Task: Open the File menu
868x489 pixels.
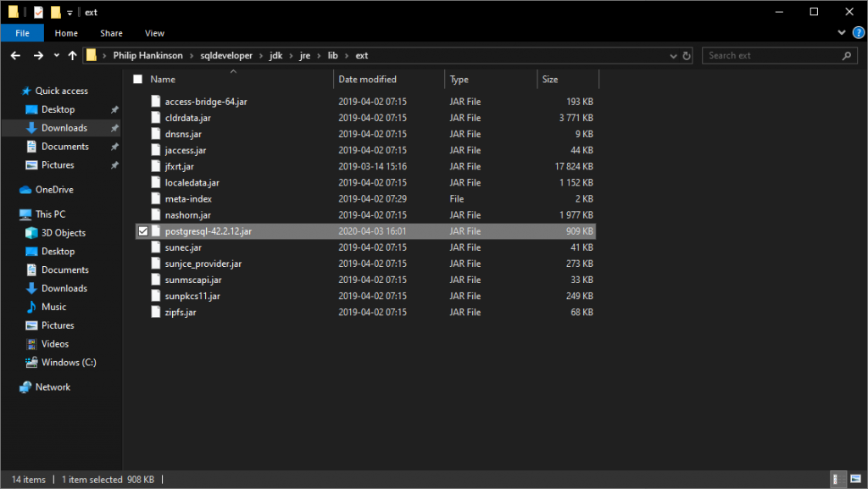Action: point(22,33)
